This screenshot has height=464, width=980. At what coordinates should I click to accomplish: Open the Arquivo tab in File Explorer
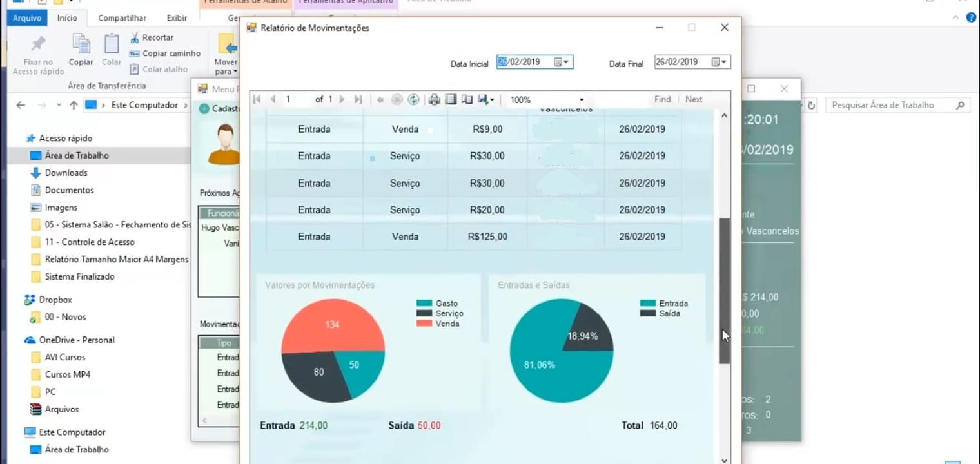click(27, 18)
